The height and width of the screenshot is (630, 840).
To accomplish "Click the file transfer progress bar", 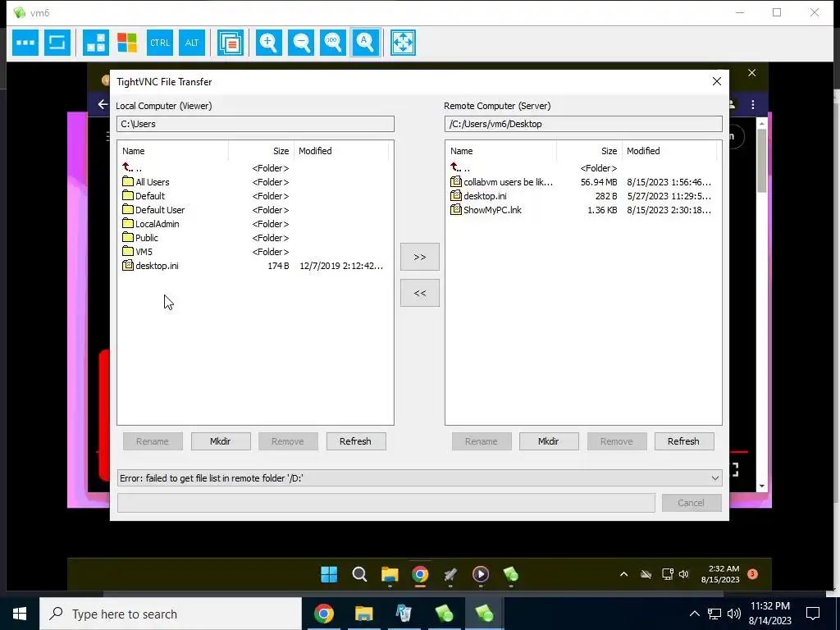I will coord(386,503).
